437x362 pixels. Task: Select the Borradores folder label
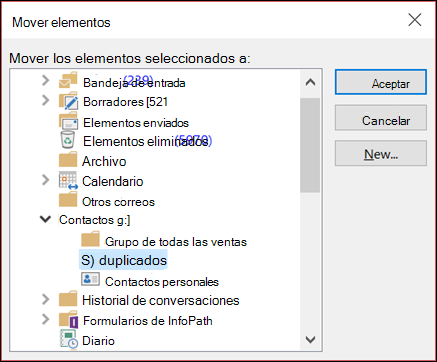point(125,102)
